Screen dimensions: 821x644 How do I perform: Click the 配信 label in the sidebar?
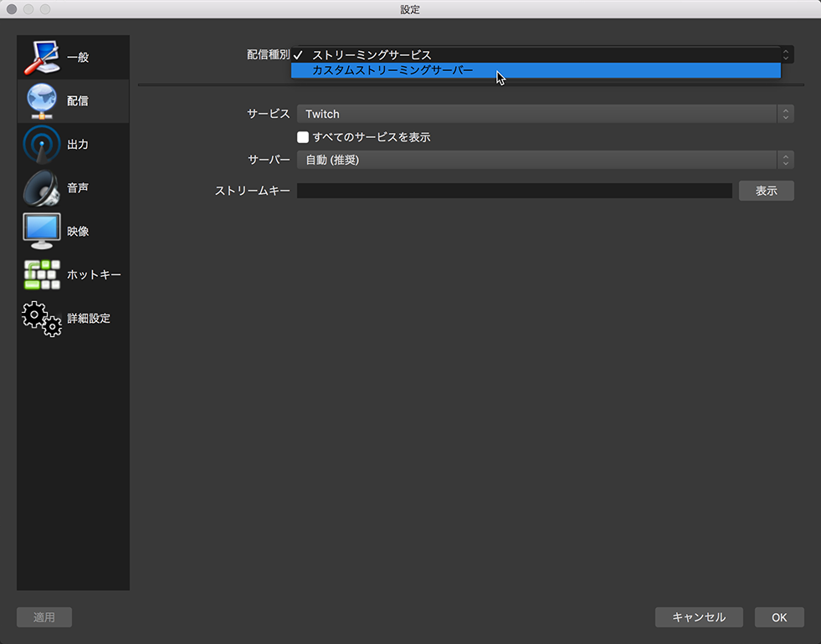(x=78, y=101)
